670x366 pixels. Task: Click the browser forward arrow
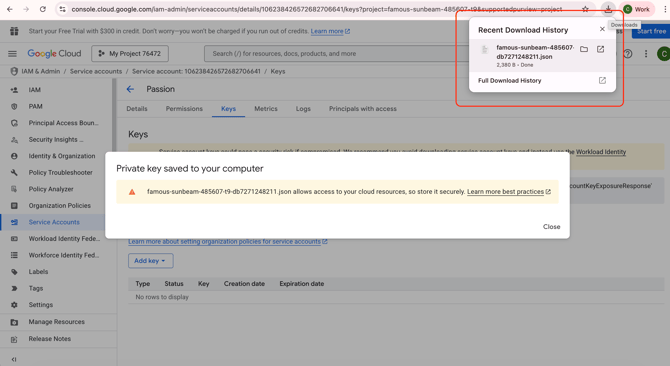26,9
